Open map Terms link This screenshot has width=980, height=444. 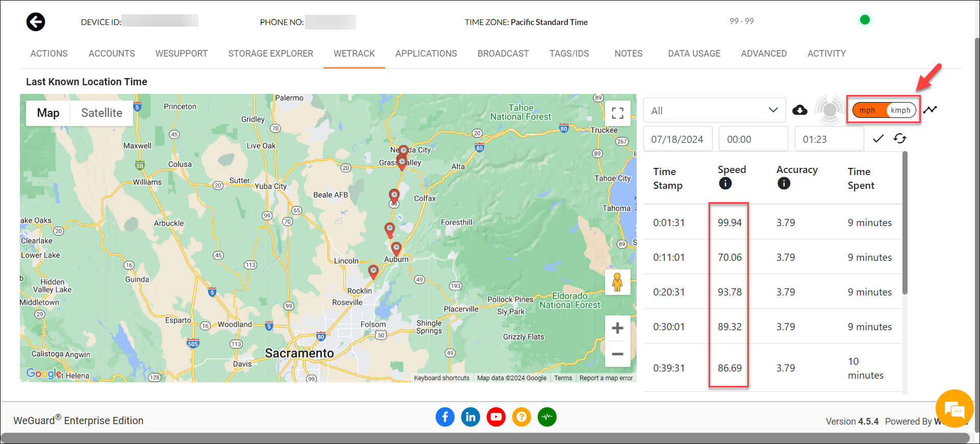click(563, 378)
